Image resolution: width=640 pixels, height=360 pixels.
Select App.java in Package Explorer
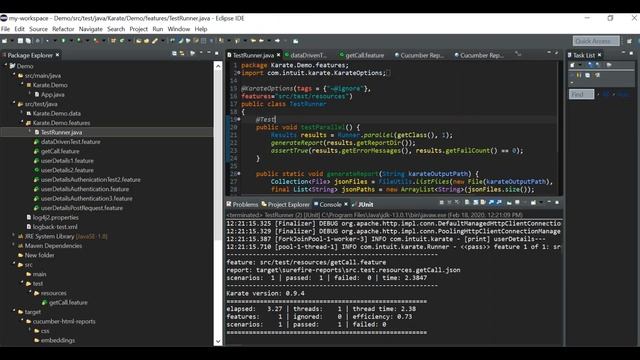pyautogui.click(x=53, y=95)
